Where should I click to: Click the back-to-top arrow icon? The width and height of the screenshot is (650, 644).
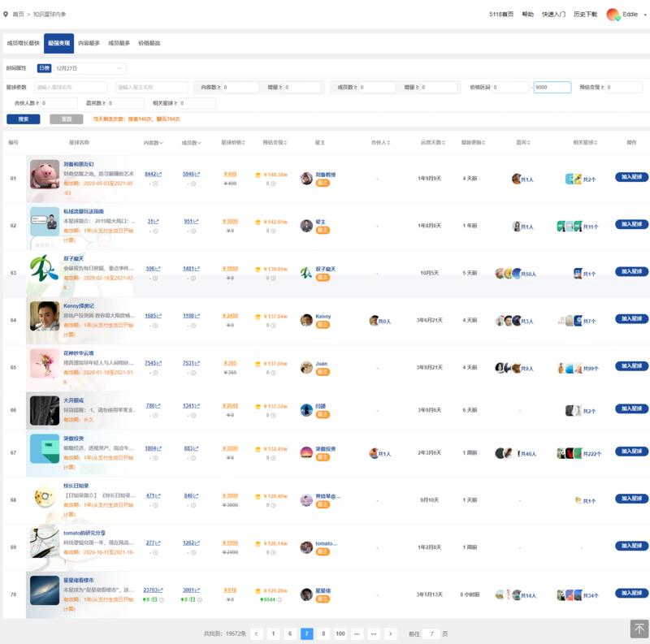point(638,629)
